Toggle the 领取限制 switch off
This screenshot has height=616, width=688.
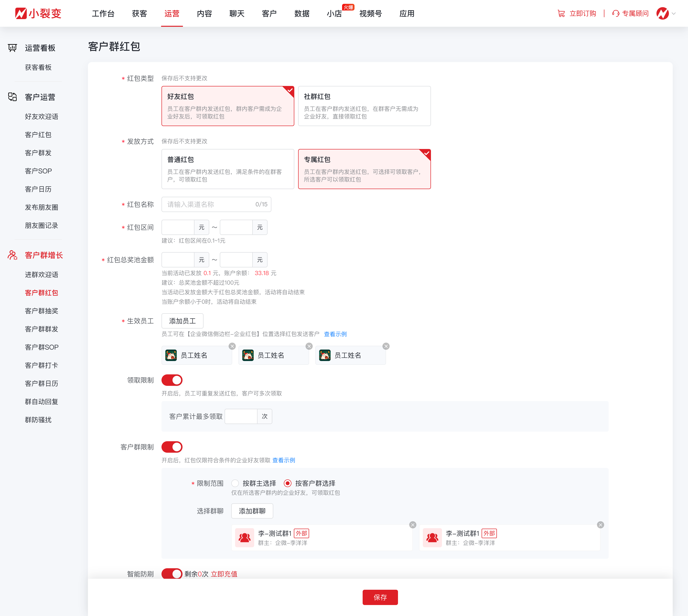[x=172, y=380]
